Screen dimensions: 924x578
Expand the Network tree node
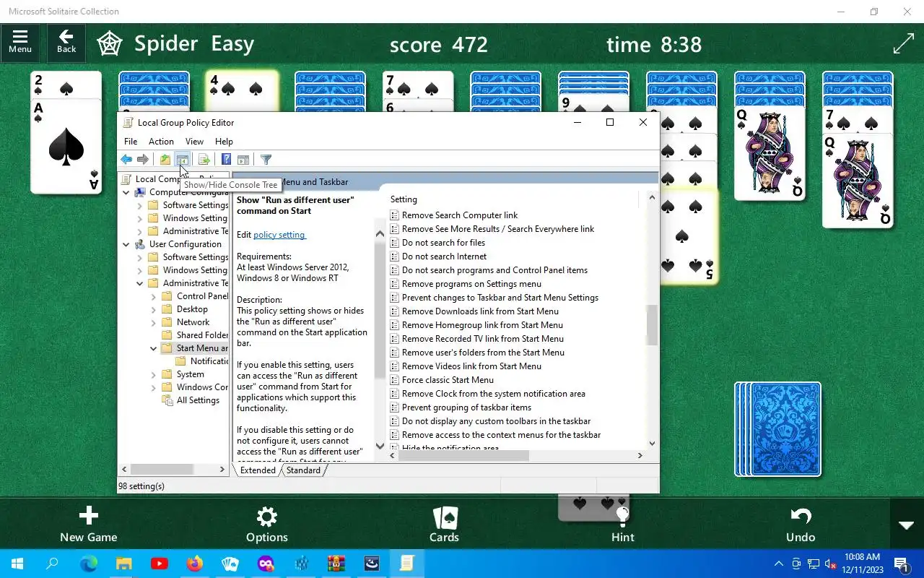[154, 322]
